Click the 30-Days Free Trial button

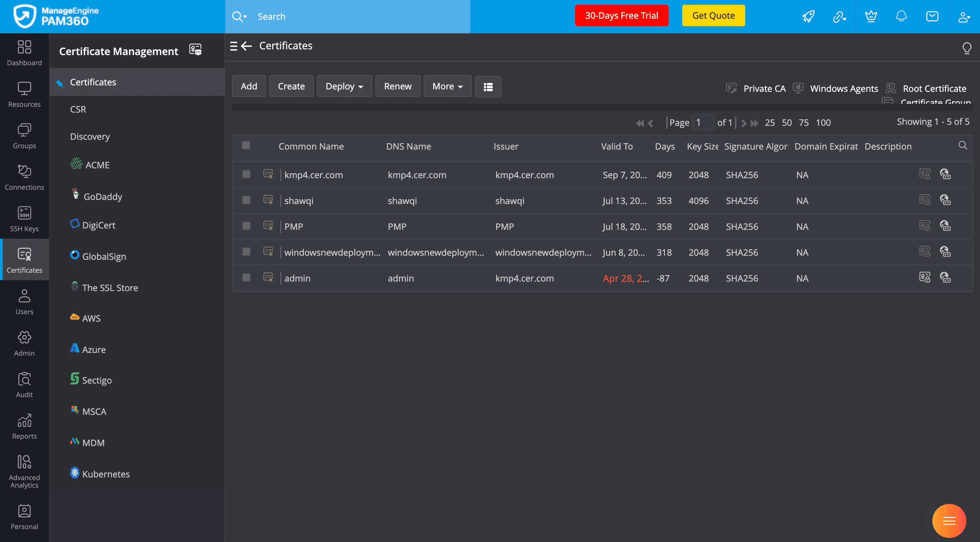[x=621, y=16]
